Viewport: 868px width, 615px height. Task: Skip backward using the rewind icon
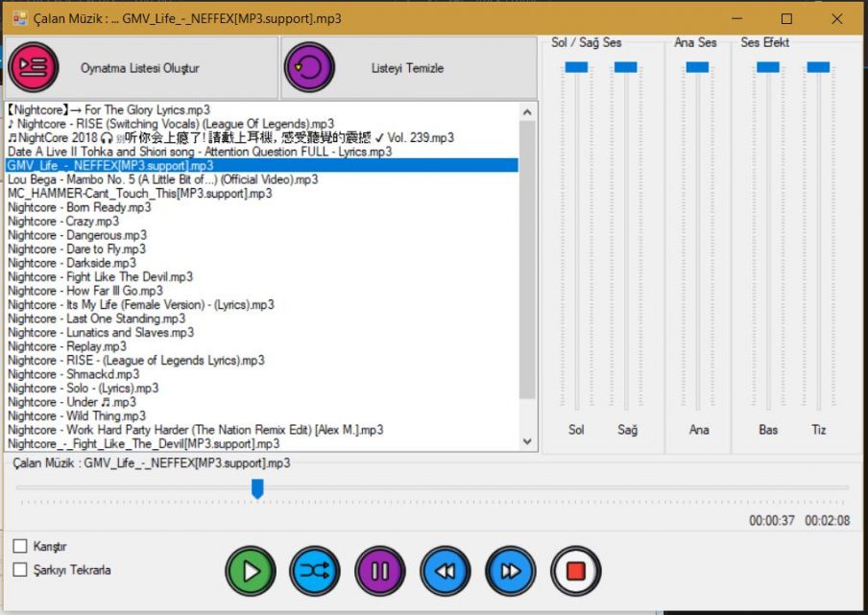tap(445, 570)
